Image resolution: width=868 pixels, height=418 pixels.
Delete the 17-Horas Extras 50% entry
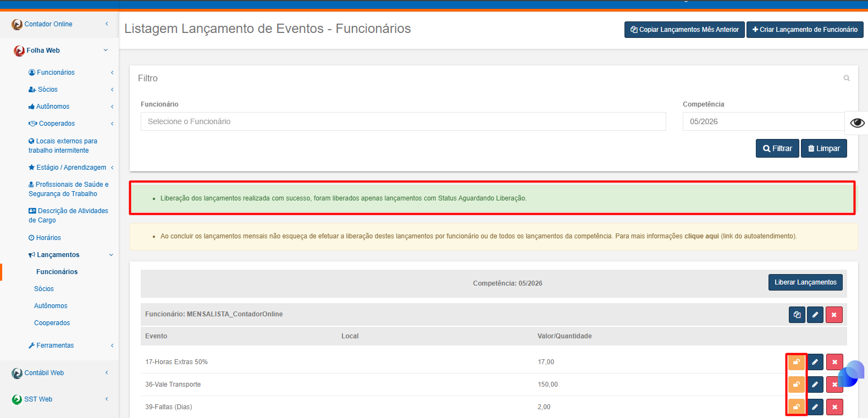coord(834,362)
